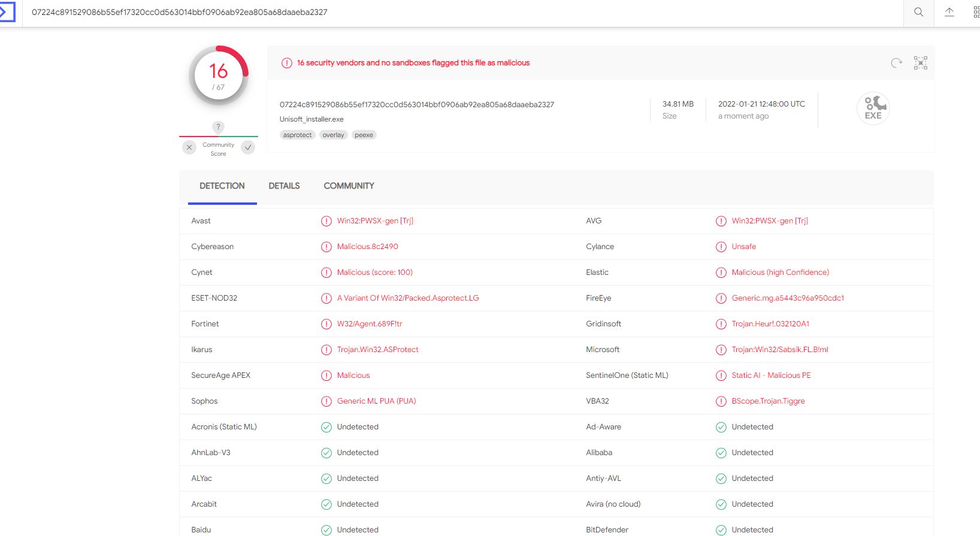Click the upload file icon

point(949,13)
